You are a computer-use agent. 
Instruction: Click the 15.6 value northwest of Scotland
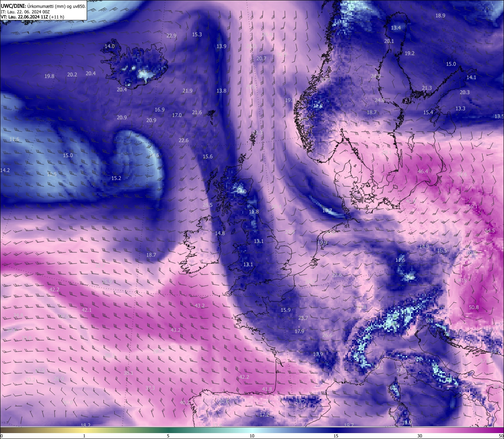[208, 157]
